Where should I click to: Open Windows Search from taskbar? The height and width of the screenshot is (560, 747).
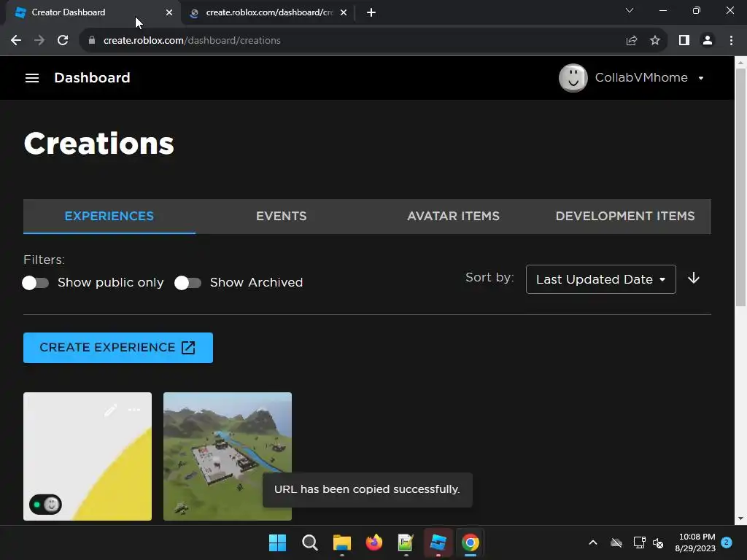click(309, 542)
